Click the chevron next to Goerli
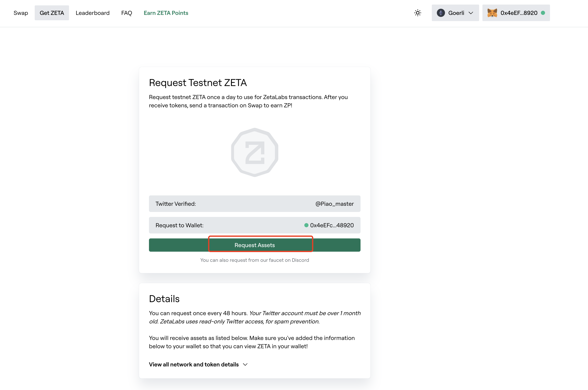 [x=471, y=13]
